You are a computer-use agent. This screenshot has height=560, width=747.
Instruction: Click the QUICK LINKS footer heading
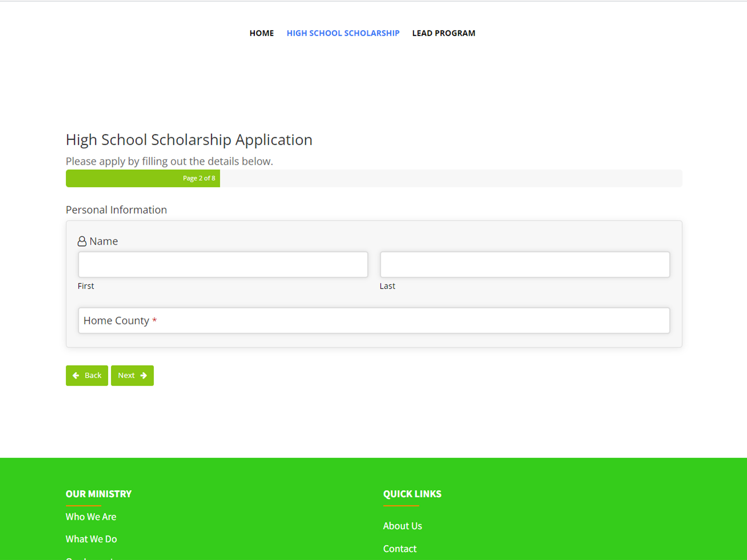(x=412, y=494)
